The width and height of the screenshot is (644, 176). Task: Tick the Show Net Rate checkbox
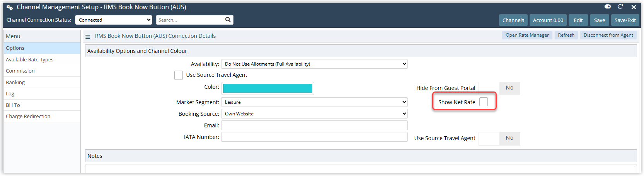click(x=484, y=102)
